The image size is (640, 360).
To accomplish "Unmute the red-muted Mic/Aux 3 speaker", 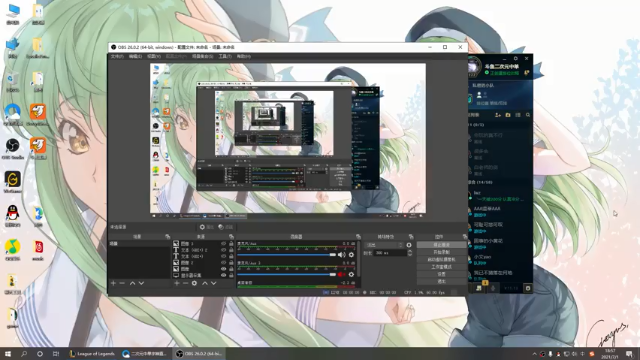I will (x=341, y=274).
